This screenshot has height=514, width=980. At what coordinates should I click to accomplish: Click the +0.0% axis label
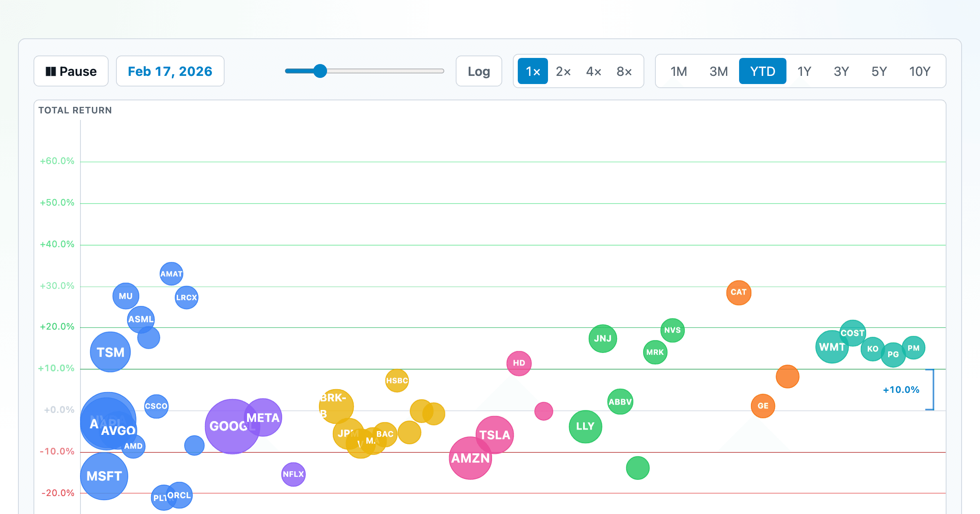pos(59,410)
